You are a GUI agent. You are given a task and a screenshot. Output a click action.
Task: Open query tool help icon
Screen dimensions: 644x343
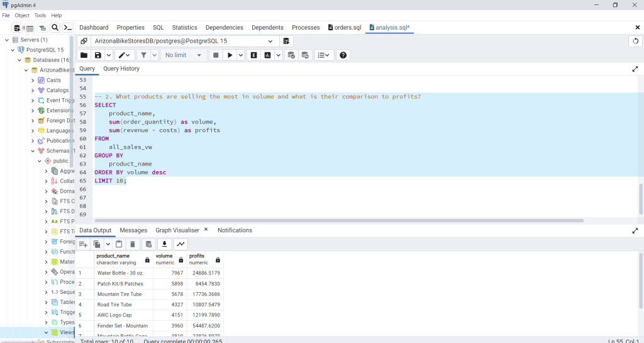tap(343, 55)
